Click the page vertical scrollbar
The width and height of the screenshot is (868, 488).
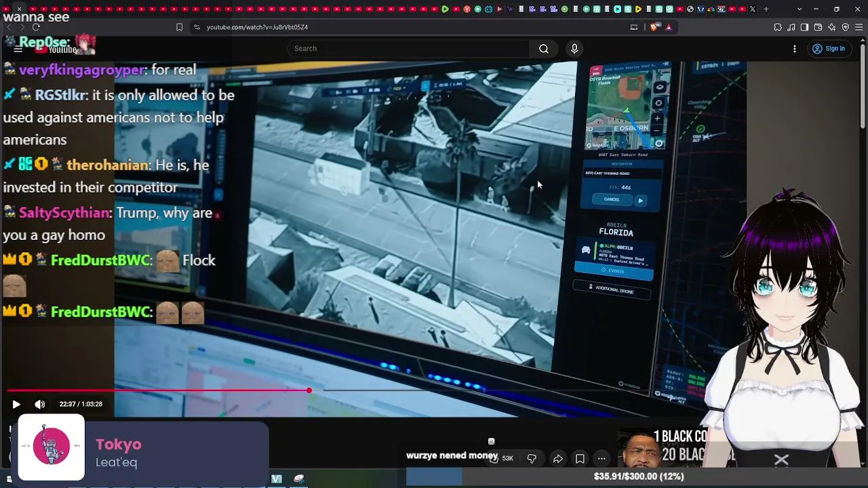pyautogui.click(x=863, y=88)
